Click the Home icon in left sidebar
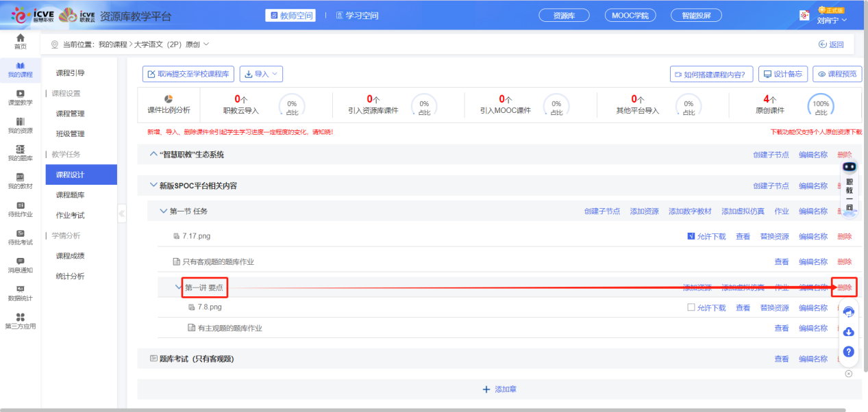Image resolution: width=868 pixels, height=412 pixels. click(x=21, y=40)
